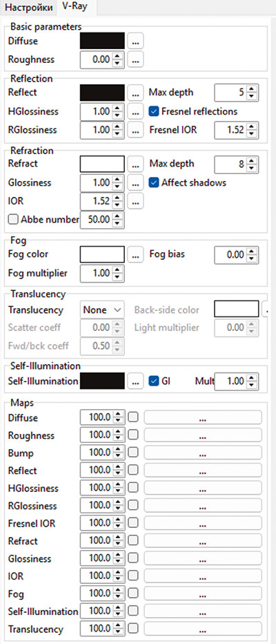Switch to the Настройки tab
Screen dimensions: 276x644
(x=29, y=8)
